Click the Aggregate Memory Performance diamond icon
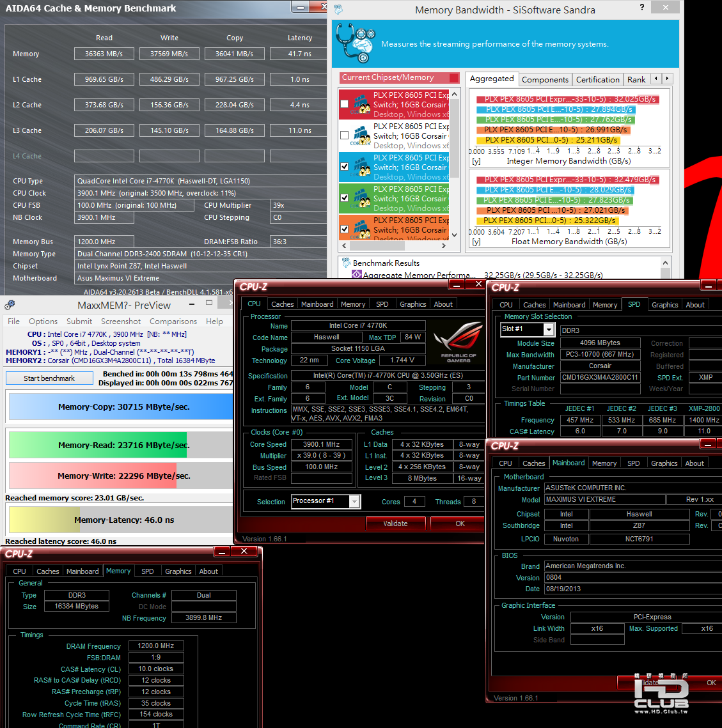722x728 pixels. (x=356, y=274)
